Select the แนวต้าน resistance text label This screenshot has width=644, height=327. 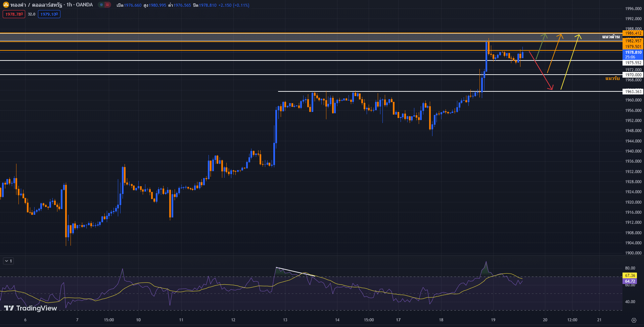(611, 37)
